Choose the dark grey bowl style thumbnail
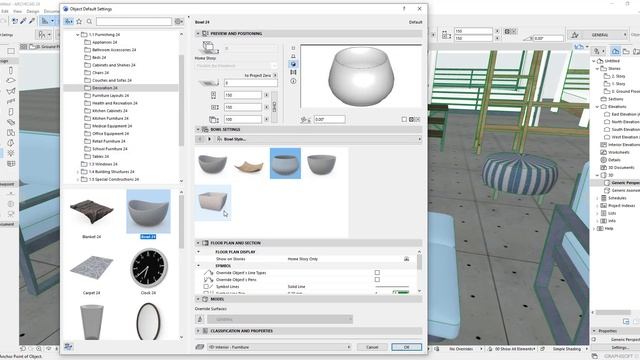Image resolution: width=640 pixels, height=360 pixels. (322, 164)
